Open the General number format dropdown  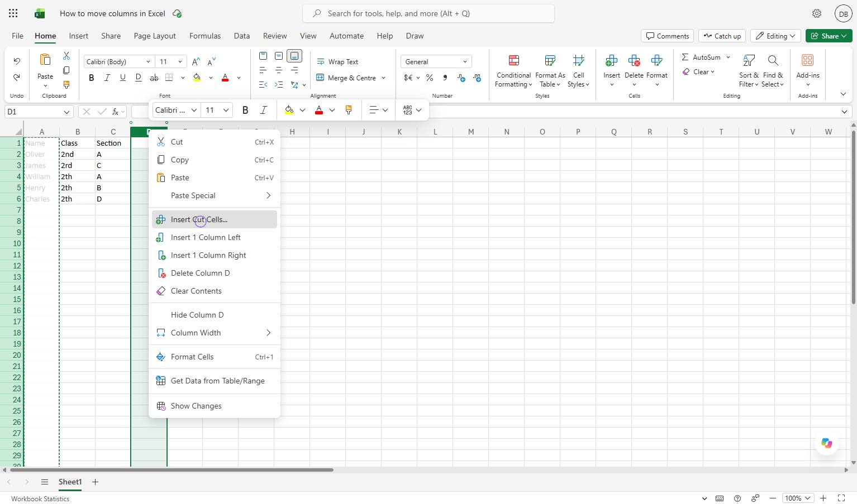(464, 62)
